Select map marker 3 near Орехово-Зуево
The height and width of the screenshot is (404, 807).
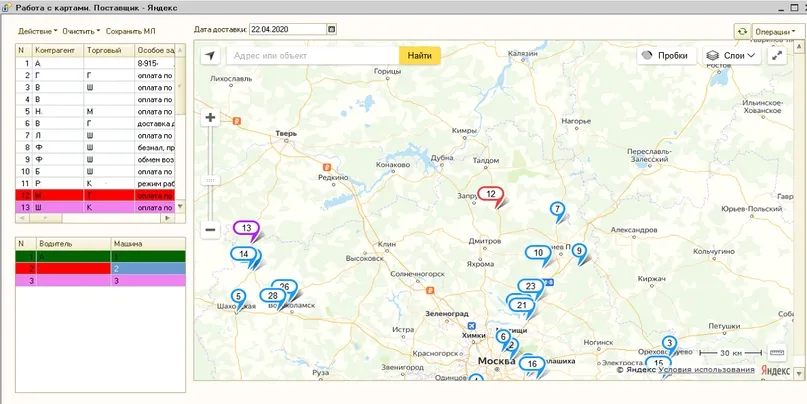tap(669, 343)
